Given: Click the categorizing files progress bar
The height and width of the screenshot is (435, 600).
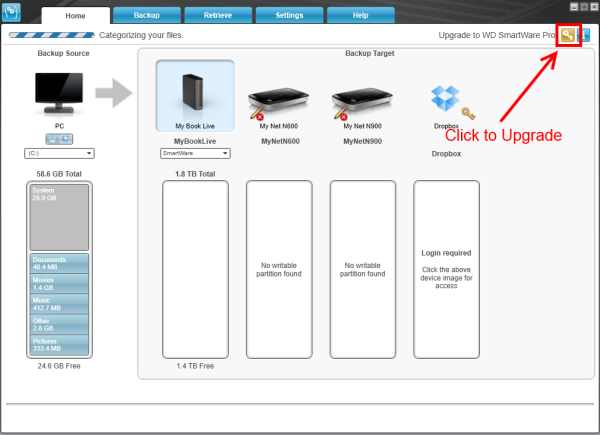Looking at the screenshot, I should point(52,35).
